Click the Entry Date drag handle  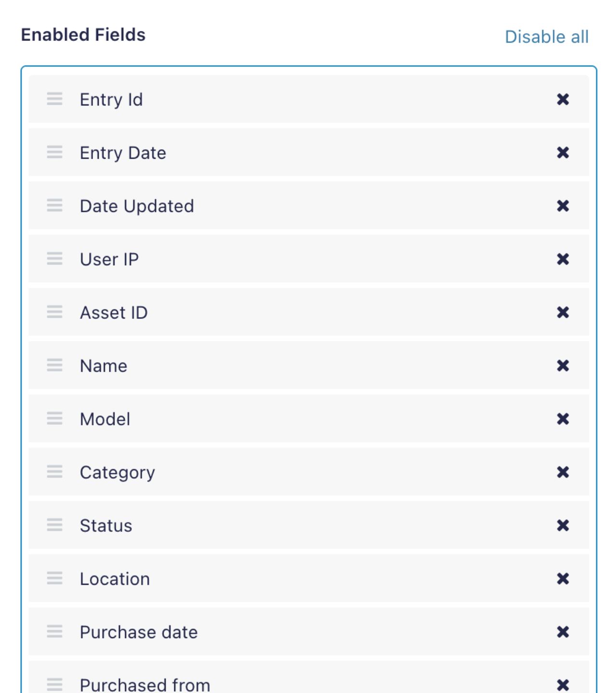tap(54, 153)
